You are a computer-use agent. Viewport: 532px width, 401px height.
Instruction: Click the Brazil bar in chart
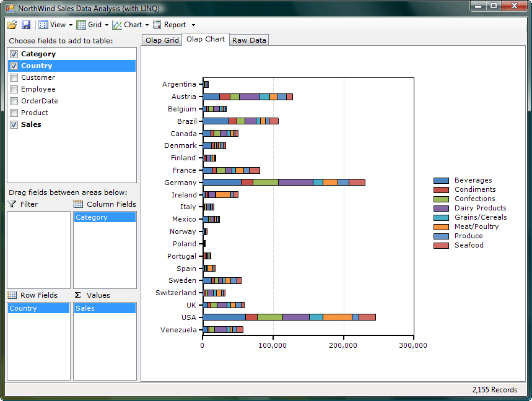point(240,121)
